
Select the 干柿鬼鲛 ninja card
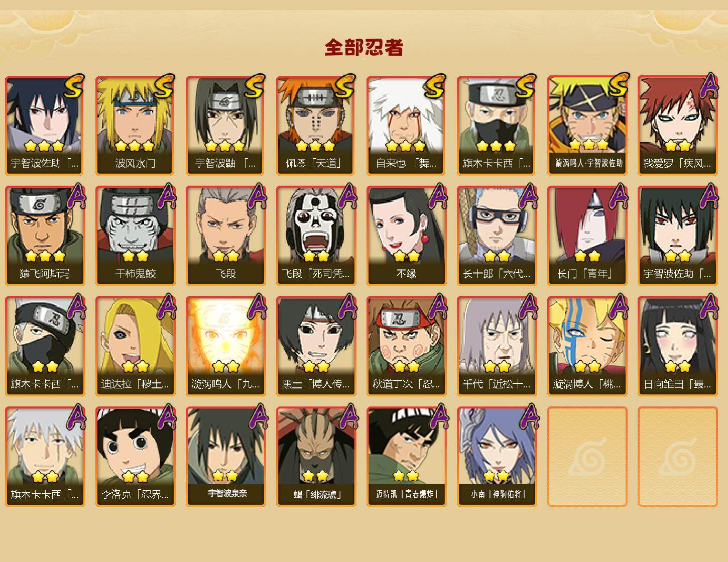(x=135, y=236)
